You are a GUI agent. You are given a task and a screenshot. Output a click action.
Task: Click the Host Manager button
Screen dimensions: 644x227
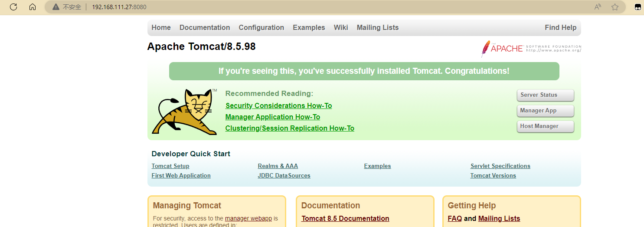coord(545,126)
